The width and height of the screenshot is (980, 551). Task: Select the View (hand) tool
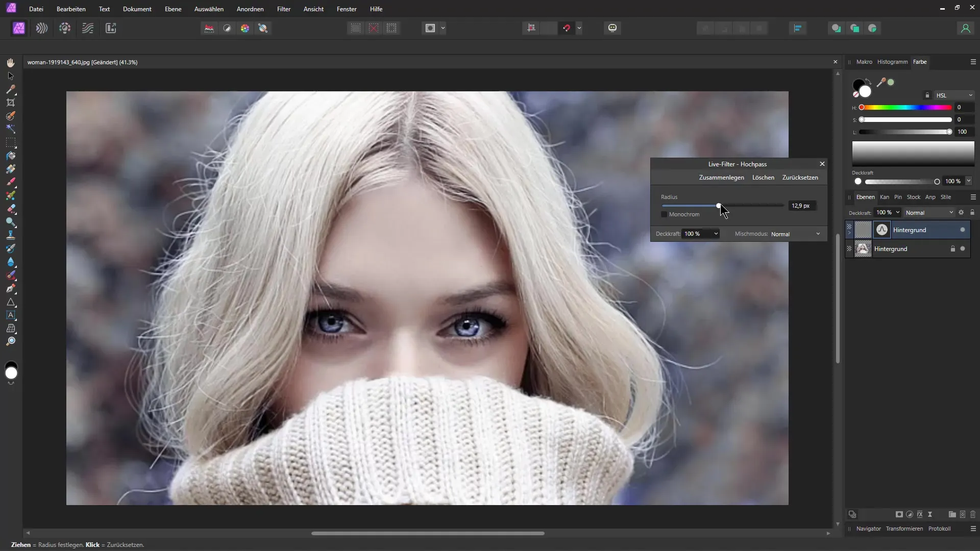pos(11,62)
